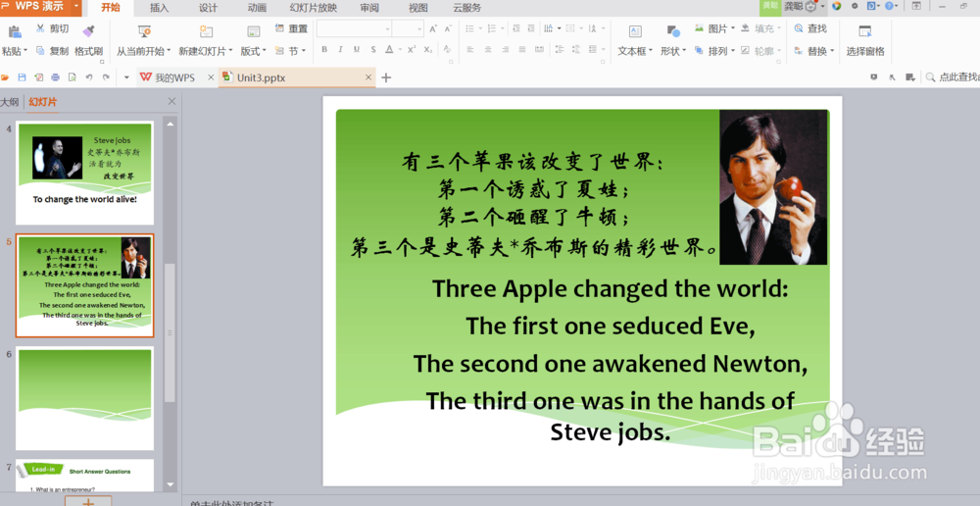
Task: Redo the last action
Action: 106,77
